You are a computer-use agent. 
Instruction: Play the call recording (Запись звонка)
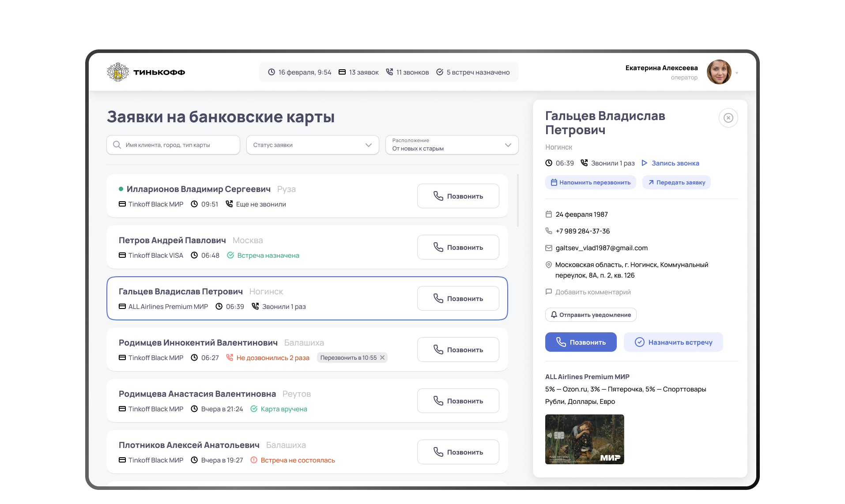(x=670, y=163)
